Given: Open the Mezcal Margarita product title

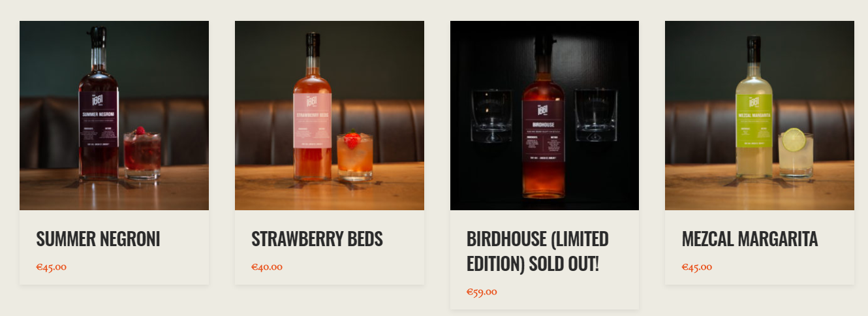Looking at the screenshot, I should click(x=750, y=239).
